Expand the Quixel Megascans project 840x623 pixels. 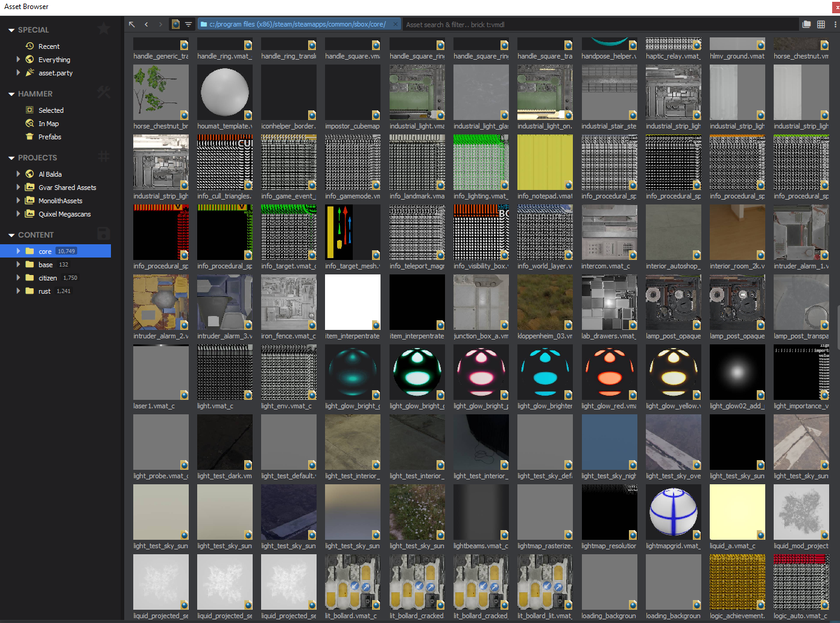pos(17,214)
